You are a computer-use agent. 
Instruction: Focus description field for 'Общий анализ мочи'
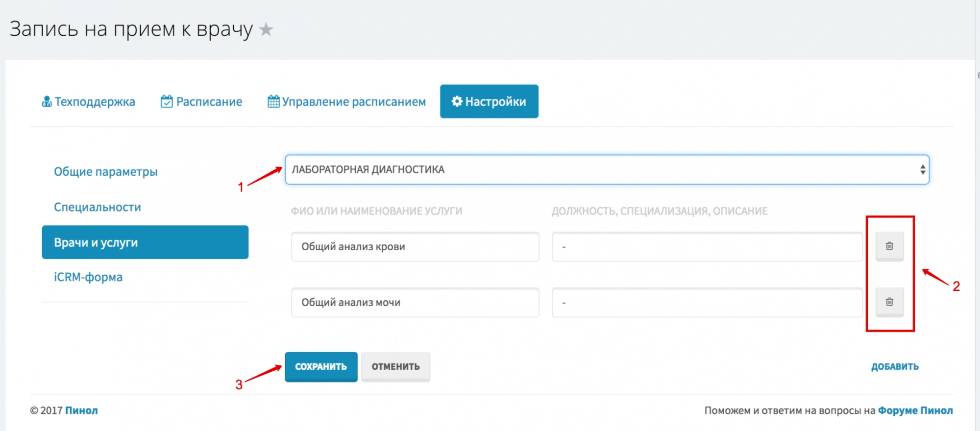[x=707, y=303]
